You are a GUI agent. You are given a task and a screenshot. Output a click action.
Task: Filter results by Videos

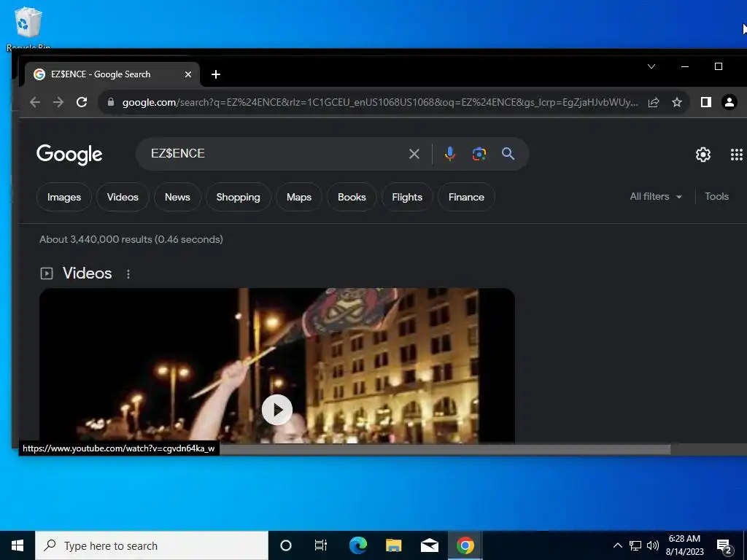[x=123, y=197]
